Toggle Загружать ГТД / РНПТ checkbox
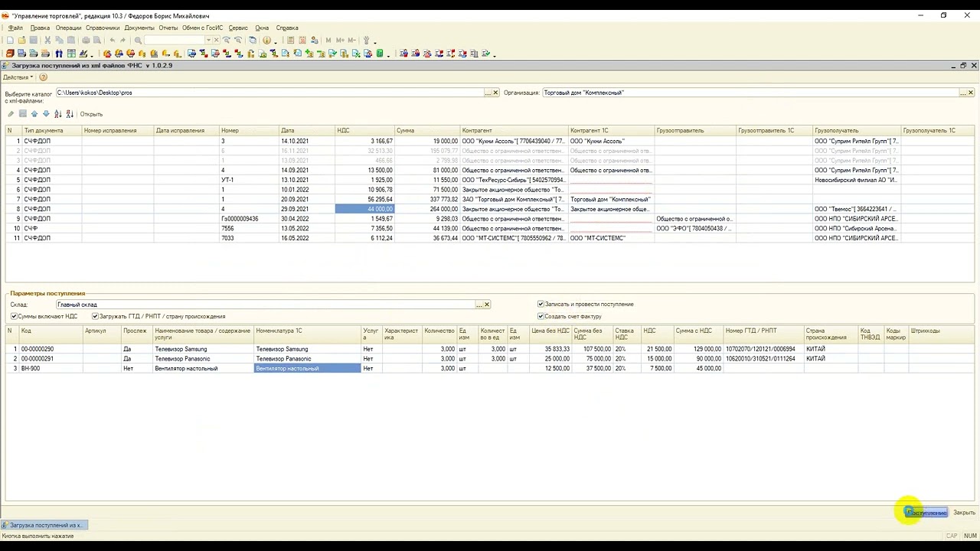This screenshot has height=551, width=980. [95, 316]
